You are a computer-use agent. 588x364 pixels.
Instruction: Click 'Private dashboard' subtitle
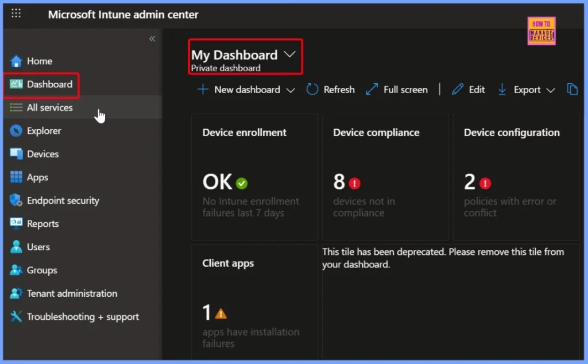(225, 68)
